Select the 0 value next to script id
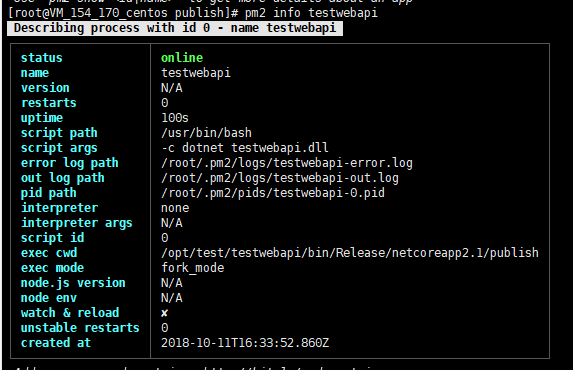Screen dimensions: 573x370 (x=165, y=238)
